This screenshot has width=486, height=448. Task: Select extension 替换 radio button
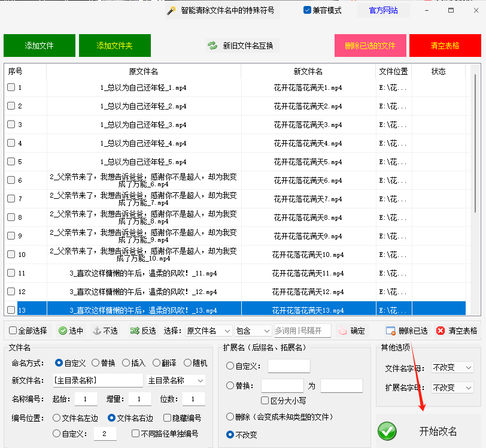coord(230,386)
